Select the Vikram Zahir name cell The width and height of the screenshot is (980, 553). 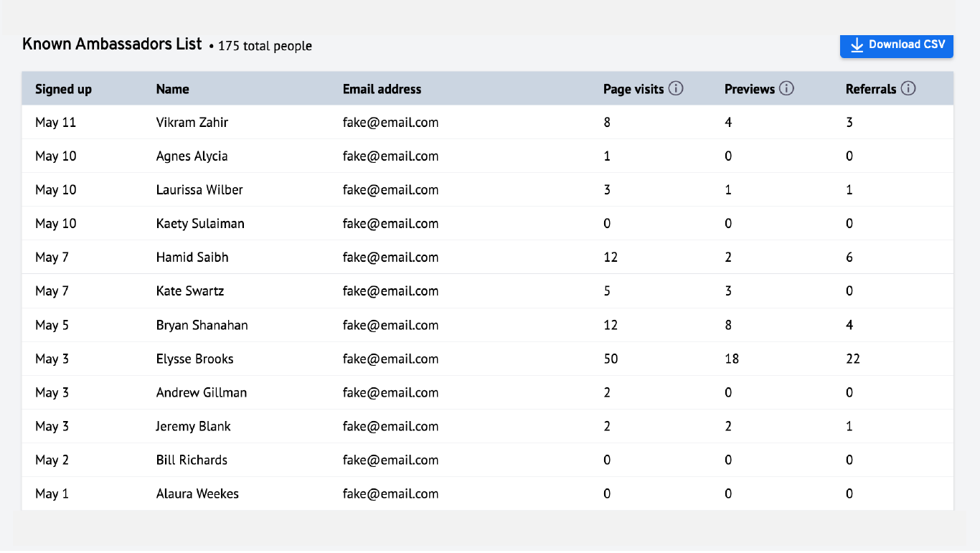[192, 123]
